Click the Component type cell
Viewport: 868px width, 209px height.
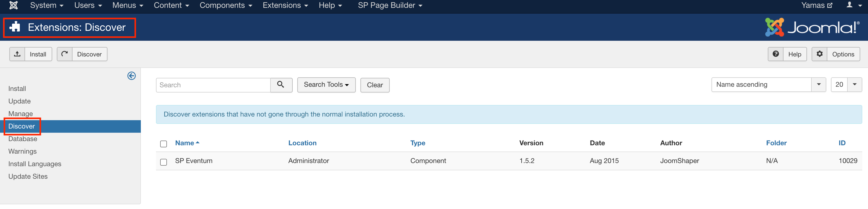click(428, 161)
